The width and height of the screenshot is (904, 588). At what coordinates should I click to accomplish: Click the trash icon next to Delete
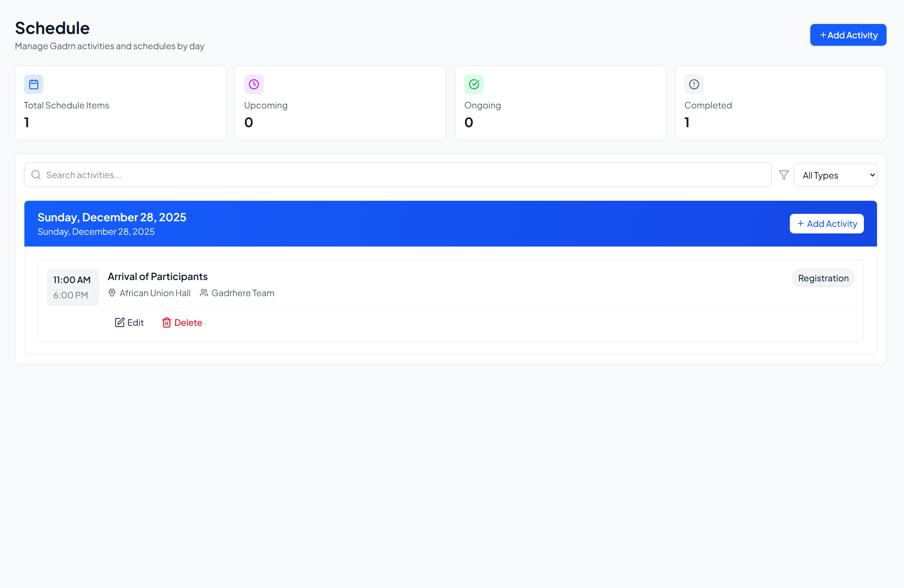(167, 322)
